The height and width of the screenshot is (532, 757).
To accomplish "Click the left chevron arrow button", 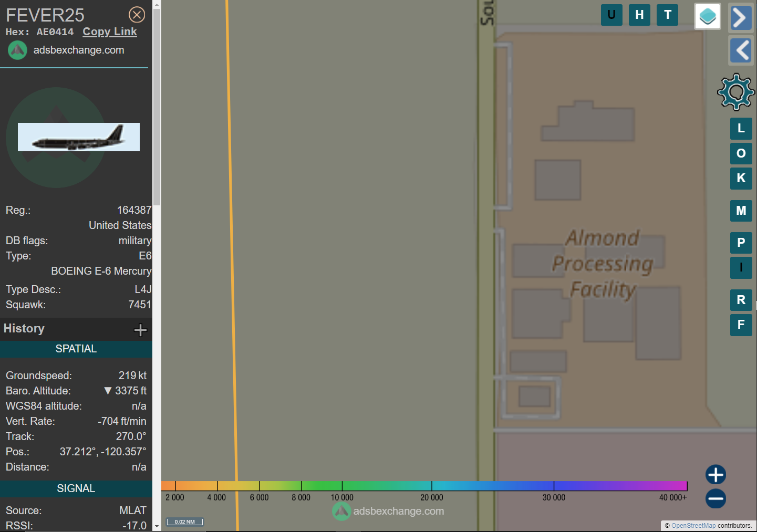I will pos(741,51).
